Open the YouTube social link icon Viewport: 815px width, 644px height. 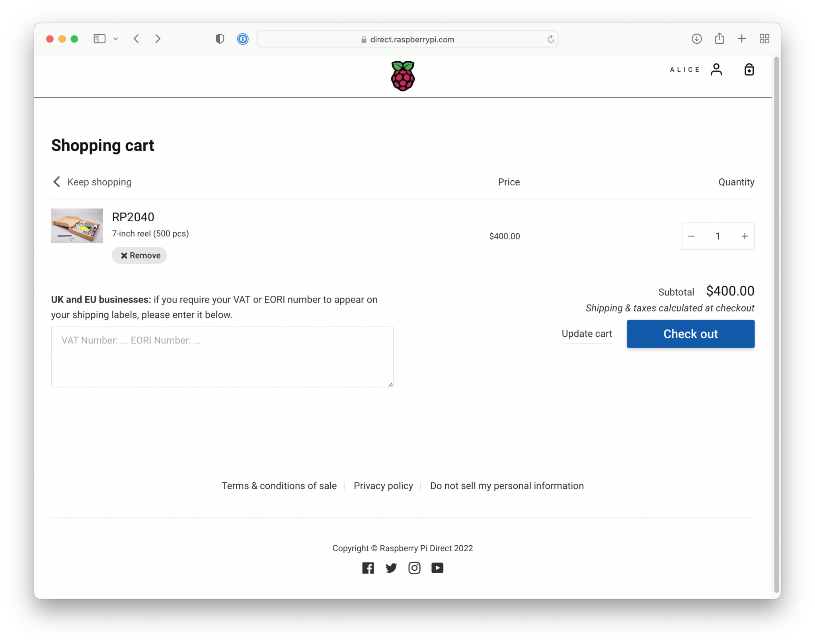point(437,568)
